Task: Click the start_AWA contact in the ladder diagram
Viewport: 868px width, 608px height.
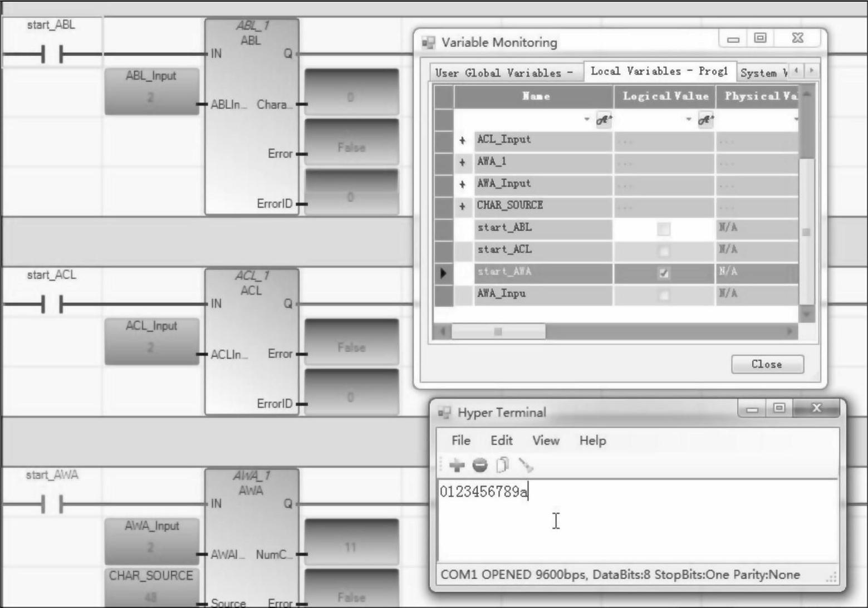Action: (x=52, y=505)
